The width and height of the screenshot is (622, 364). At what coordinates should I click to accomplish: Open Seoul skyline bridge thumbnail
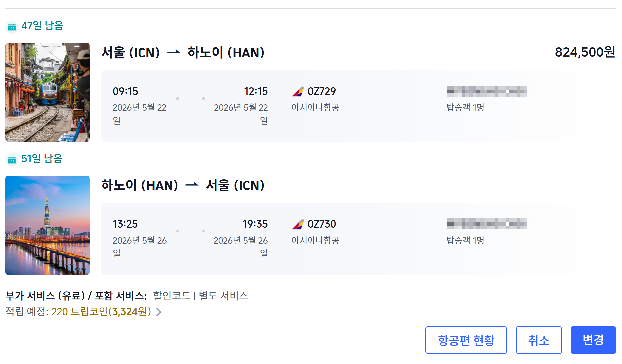click(47, 225)
